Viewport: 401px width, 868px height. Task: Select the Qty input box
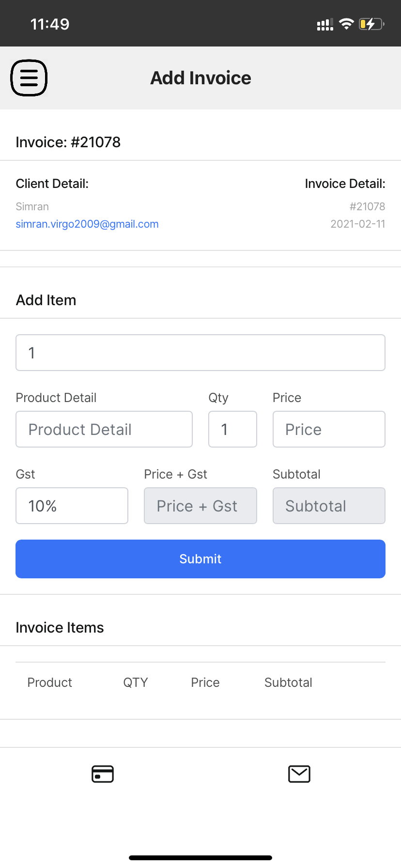click(x=232, y=429)
